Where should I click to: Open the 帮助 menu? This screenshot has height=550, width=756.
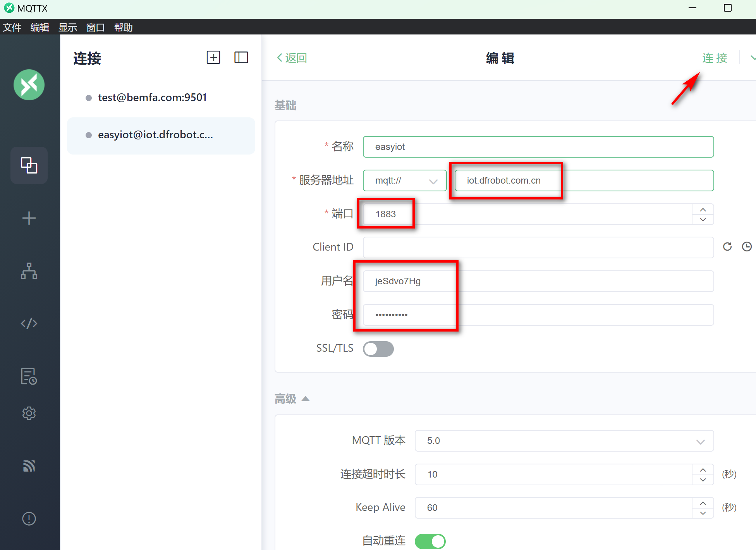[x=123, y=27]
